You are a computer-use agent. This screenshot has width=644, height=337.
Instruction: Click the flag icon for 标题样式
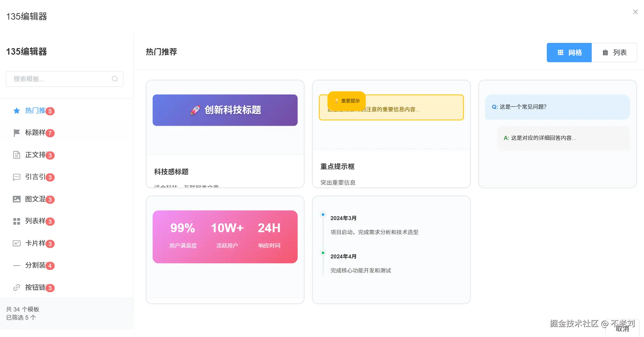coord(16,133)
